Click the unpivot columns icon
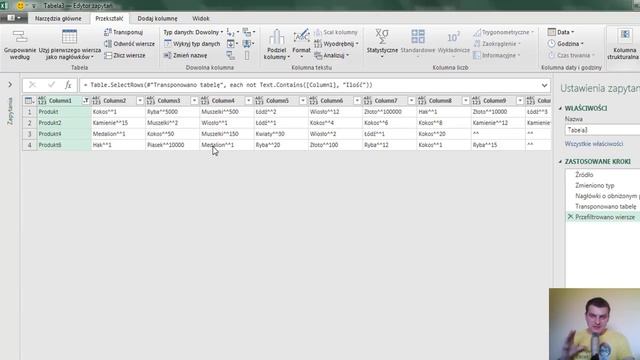 [247, 32]
